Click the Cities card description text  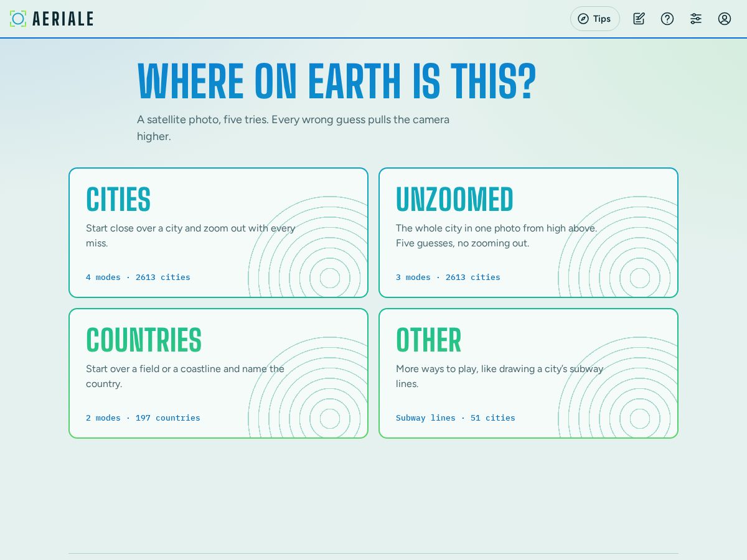click(x=190, y=236)
